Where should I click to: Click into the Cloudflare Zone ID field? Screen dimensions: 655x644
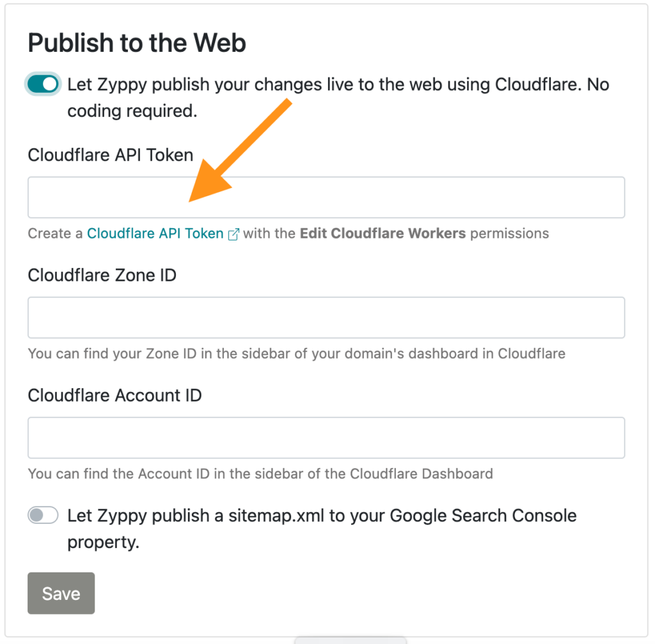[x=326, y=317]
